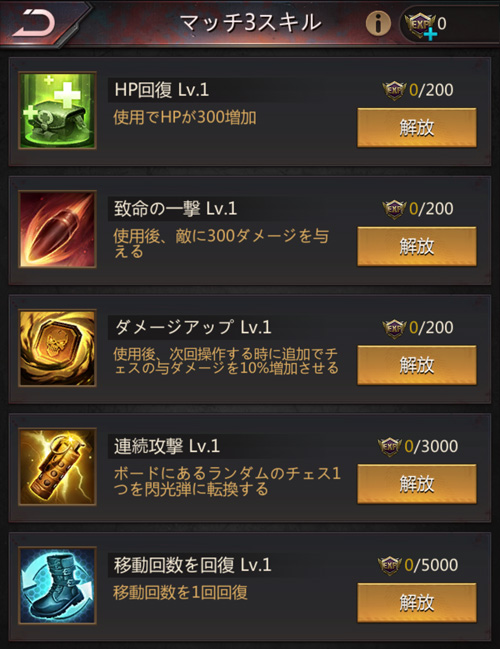Click the 致命の一撃 Lv.1 skill title
This screenshot has width=500, height=649.
pyautogui.click(x=175, y=209)
